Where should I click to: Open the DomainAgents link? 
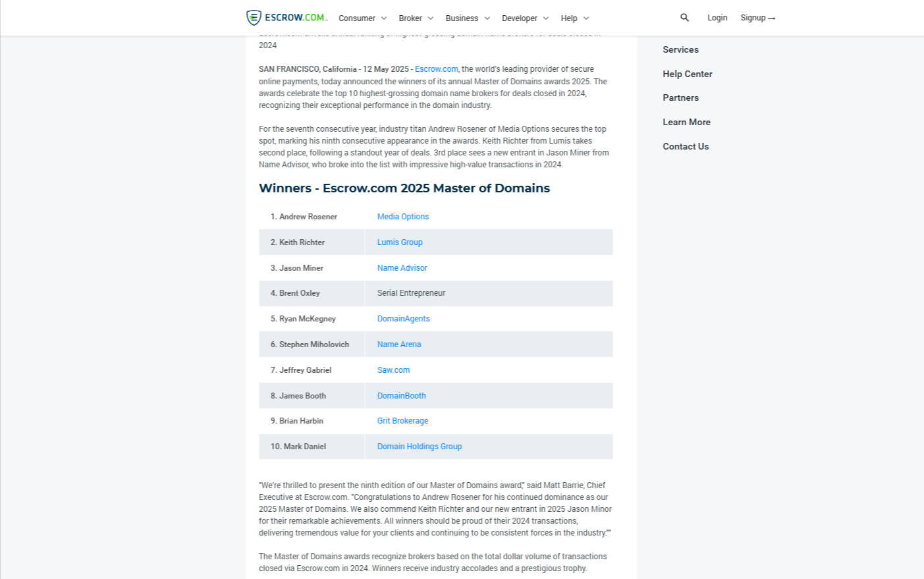tap(403, 319)
